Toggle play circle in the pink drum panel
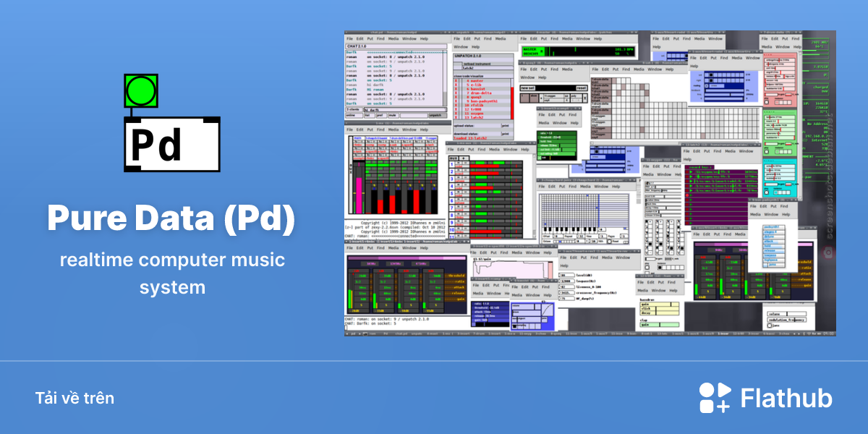868x434 pixels. (x=767, y=102)
